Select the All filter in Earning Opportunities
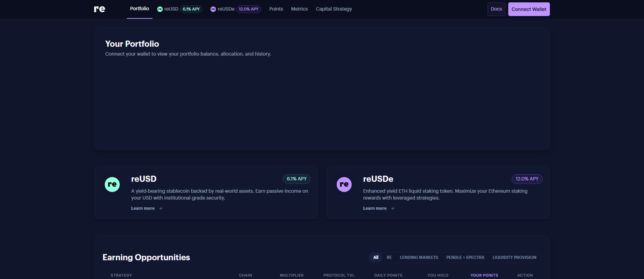This screenshot has height=279, width=644. tap(376, 258)
